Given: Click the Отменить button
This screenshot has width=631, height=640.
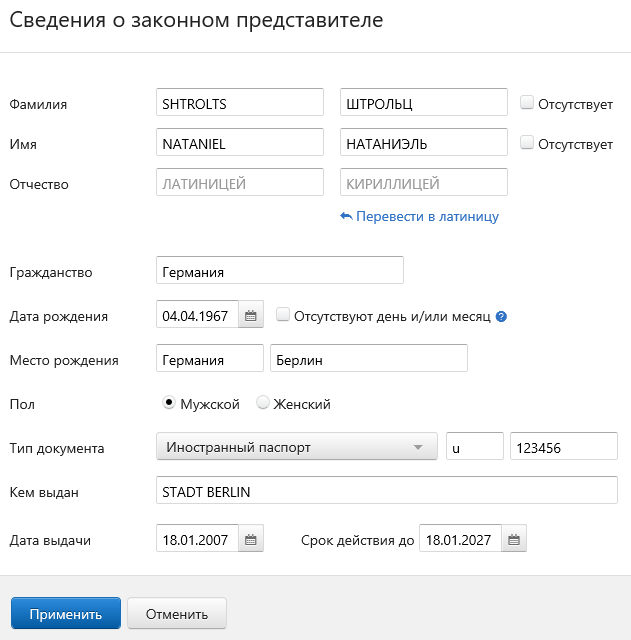Looking at the screenshot, I should (x=177, y=613).
